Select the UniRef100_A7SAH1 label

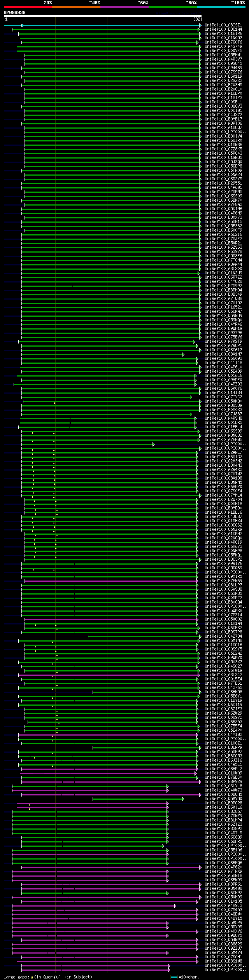click(x=223, y=957)
